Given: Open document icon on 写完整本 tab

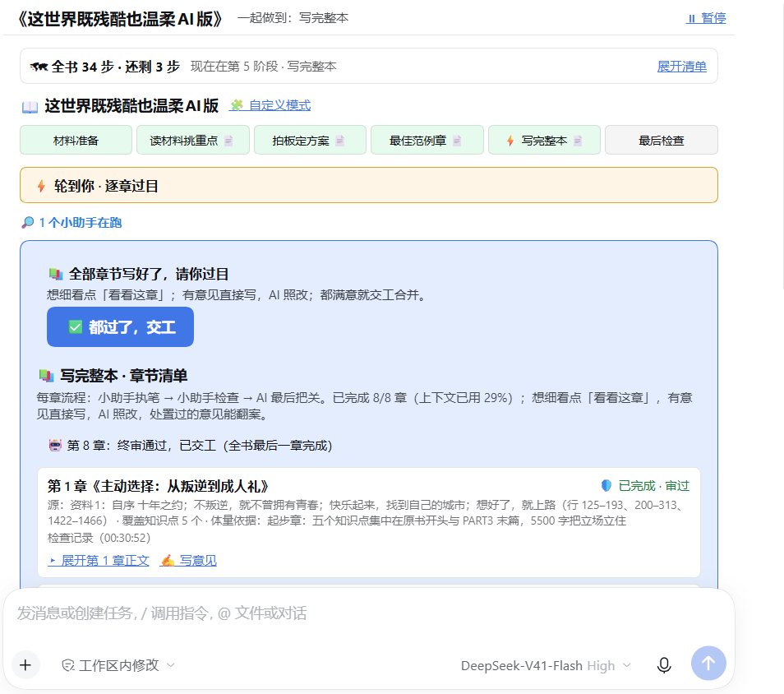Looking at the screenshot, I should [x=578, y=141].
